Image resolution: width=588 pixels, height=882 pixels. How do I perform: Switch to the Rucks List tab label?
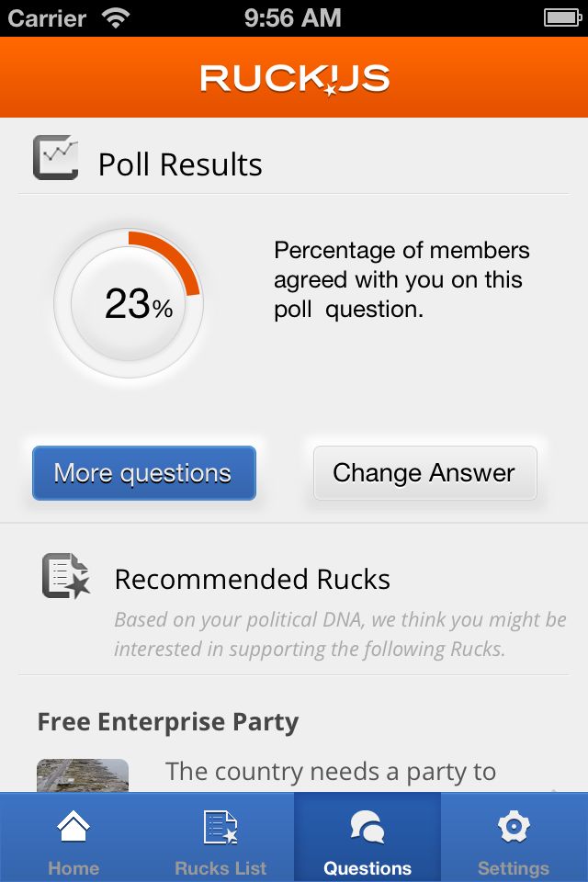click(220, 868)
